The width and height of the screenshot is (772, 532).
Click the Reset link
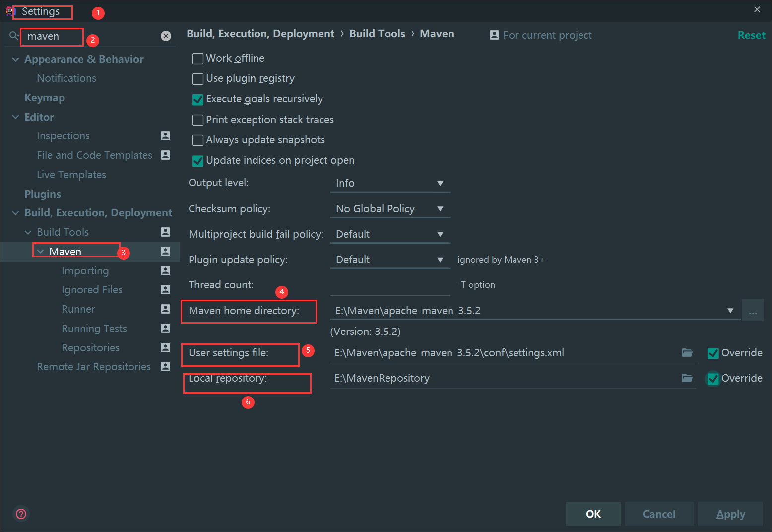[x=751, y=35]
